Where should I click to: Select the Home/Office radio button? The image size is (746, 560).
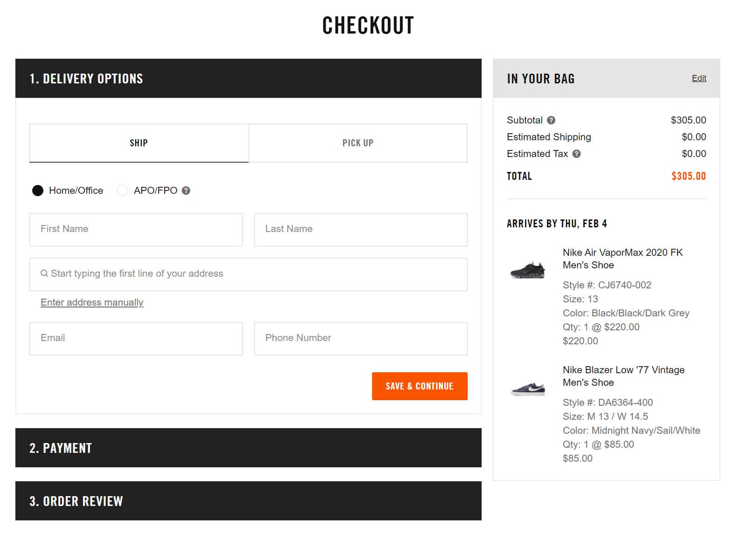38,191
